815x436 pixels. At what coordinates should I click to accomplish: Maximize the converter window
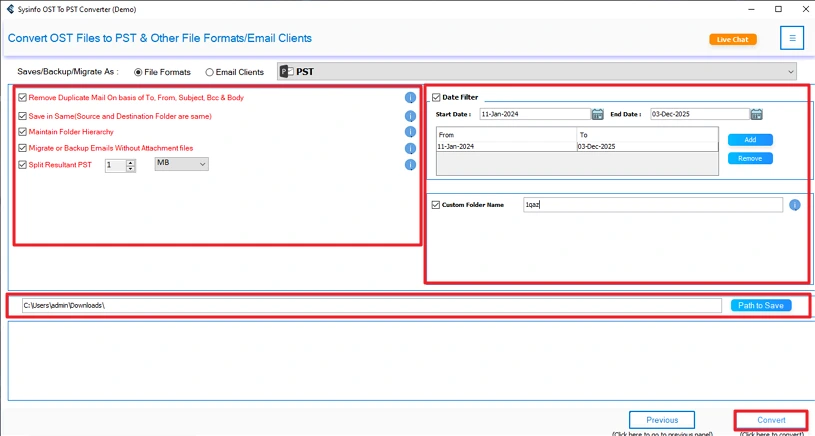[x=778, y=9]
